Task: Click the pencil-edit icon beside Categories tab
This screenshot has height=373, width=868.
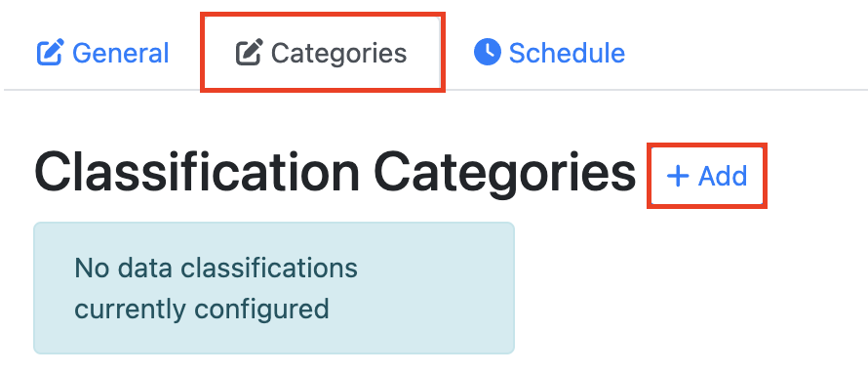Action: (249, 53)
